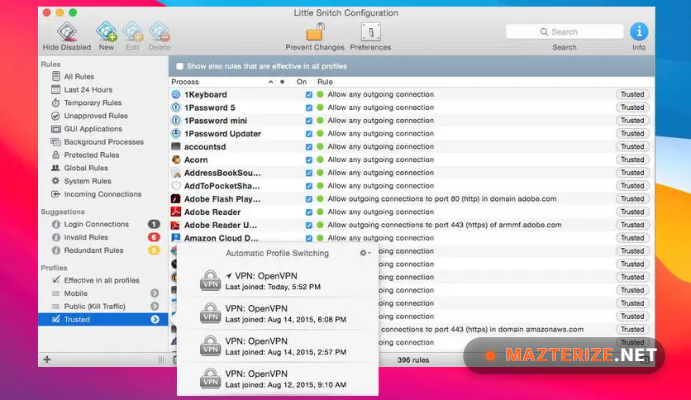The width and height of the screenshot is (691, 400).
Task: Click the Hide Disabled toolbar icon
Action: click(67, 32)
